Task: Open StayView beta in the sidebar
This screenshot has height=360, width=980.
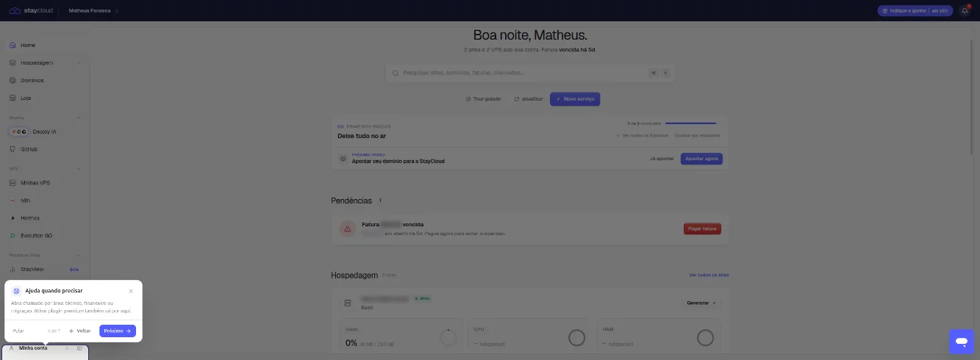Action: pyautogui.click(x=45, y=270)
